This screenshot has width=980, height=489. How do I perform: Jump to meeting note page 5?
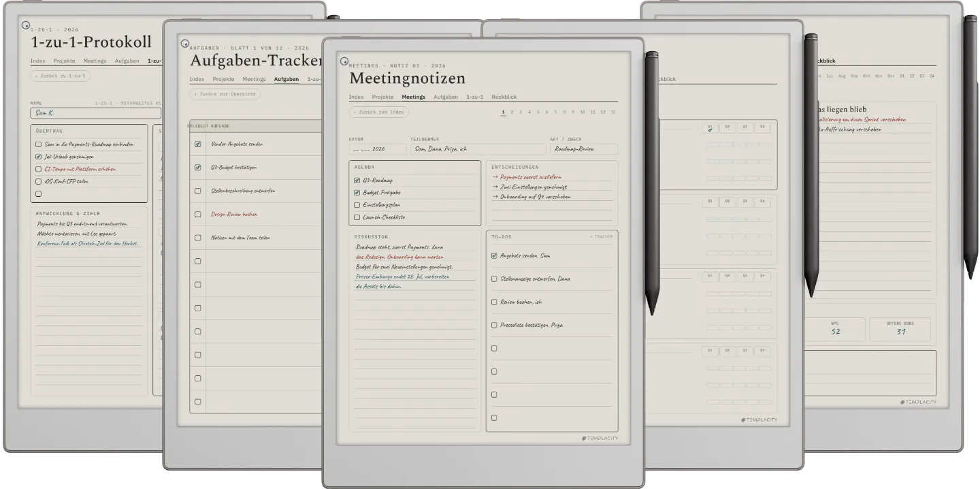[x=538, y=112]
